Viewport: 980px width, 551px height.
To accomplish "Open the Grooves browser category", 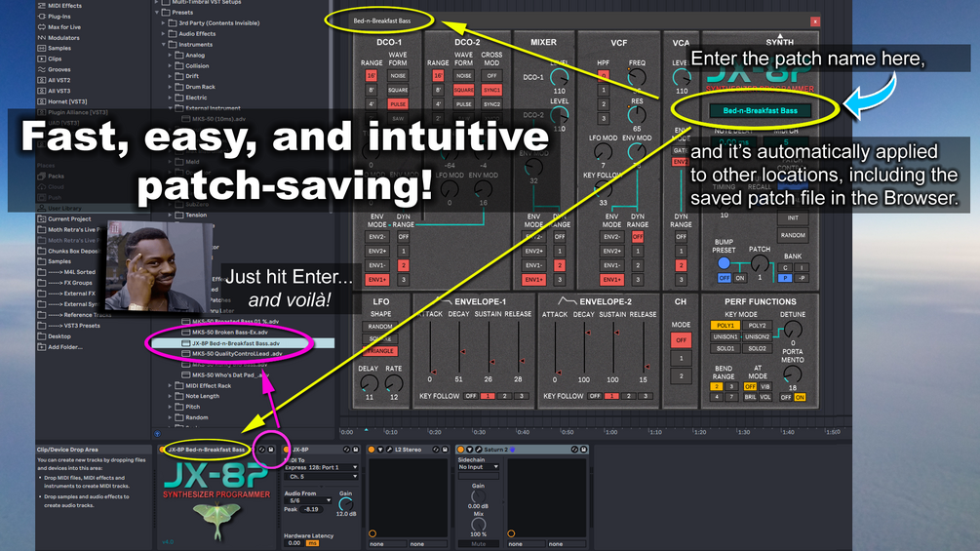I will [55, 69].
